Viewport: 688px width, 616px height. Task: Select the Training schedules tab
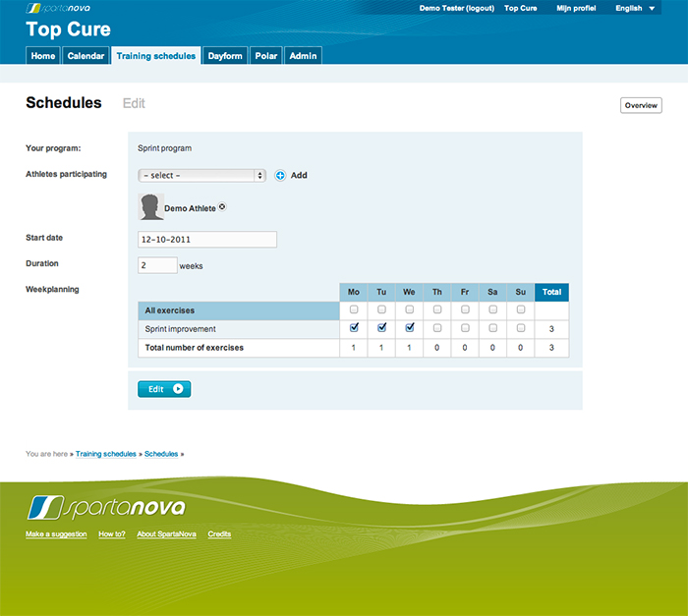155,56
